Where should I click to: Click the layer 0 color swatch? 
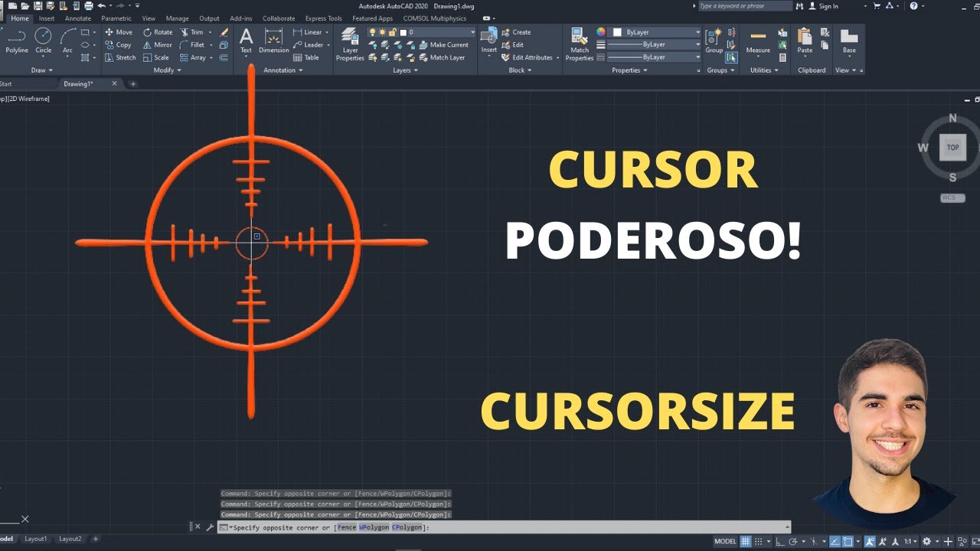point(403,32)
